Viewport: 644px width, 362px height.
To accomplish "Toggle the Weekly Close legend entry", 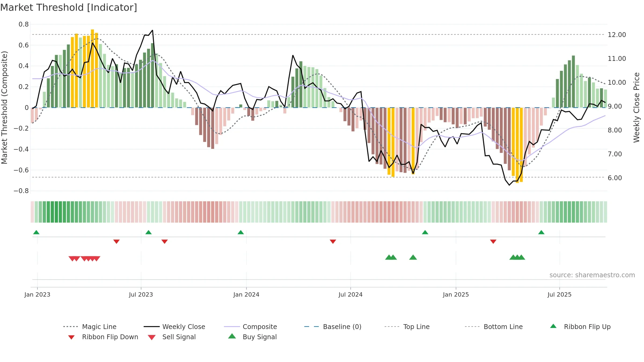I will click(174, 327).
